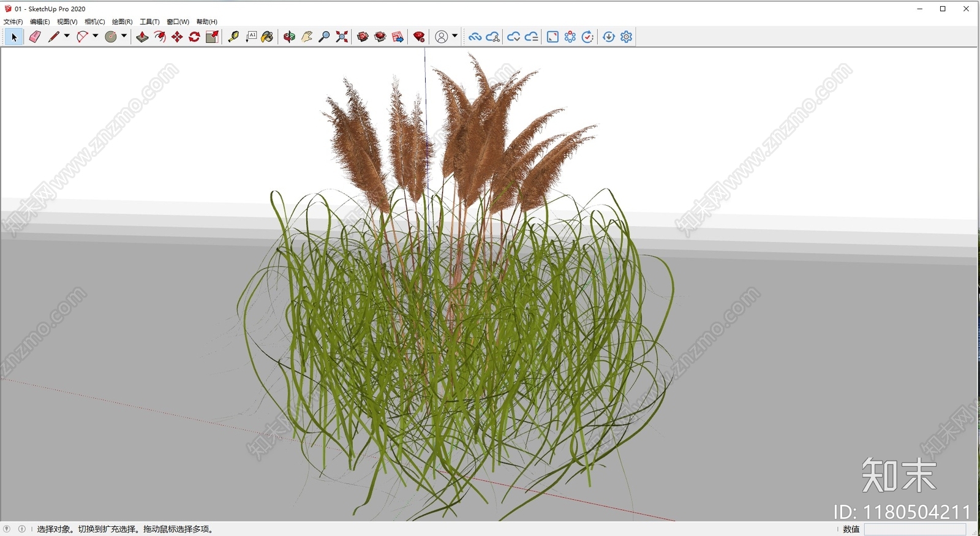Select the Scale tool
The width and height of the screenshot is (980, 536).
tap(212, 37)
